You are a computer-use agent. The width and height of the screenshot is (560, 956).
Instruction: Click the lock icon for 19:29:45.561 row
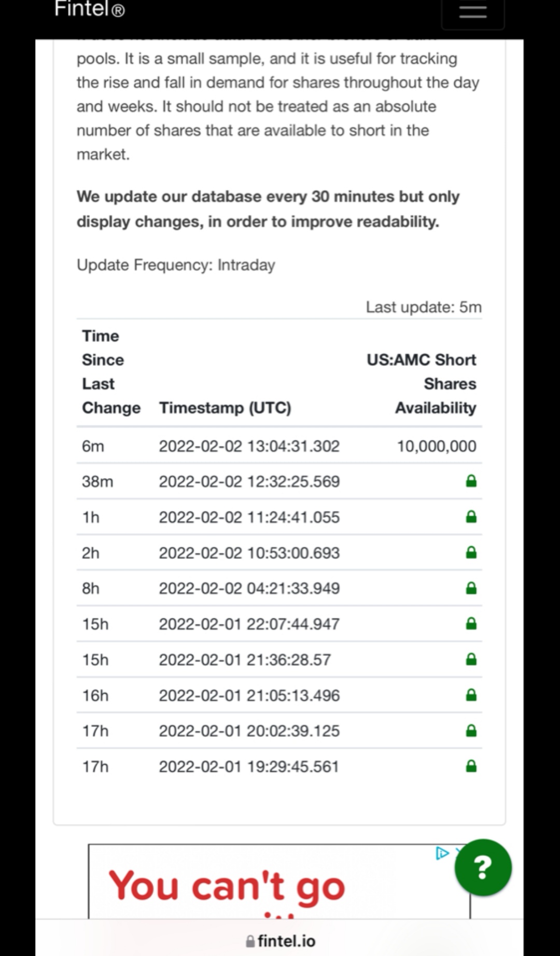pos(471,766)
